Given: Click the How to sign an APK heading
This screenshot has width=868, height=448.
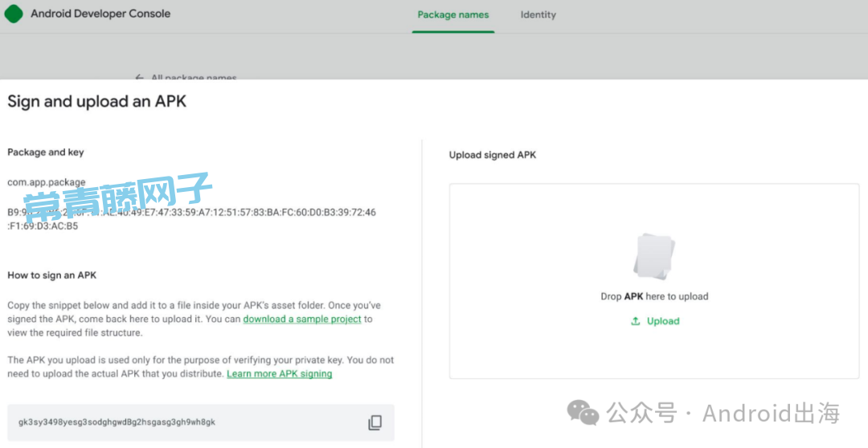Looking at the screenshot, I should pyautogui.click(x=52, y=275).
